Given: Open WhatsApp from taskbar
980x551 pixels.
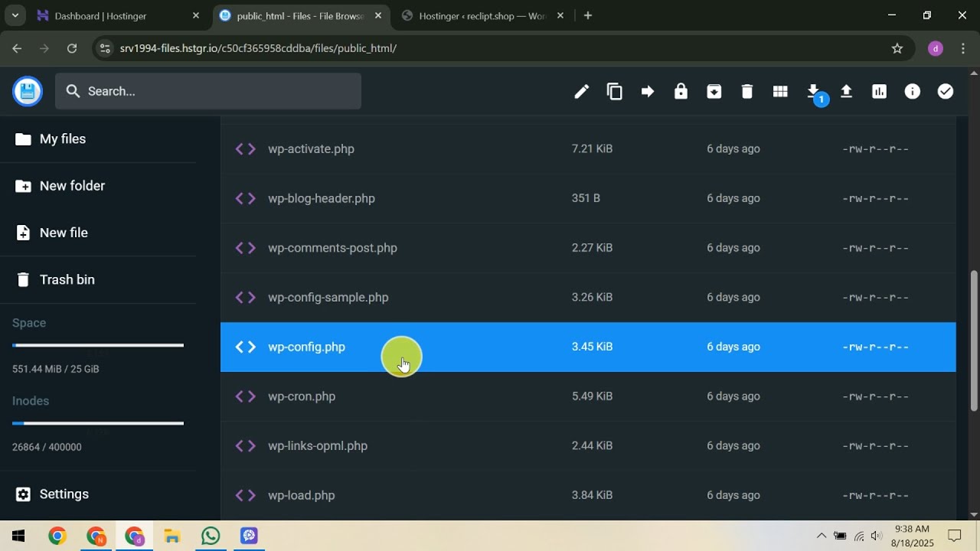Looking at the screenshot, I should (211, 536).
